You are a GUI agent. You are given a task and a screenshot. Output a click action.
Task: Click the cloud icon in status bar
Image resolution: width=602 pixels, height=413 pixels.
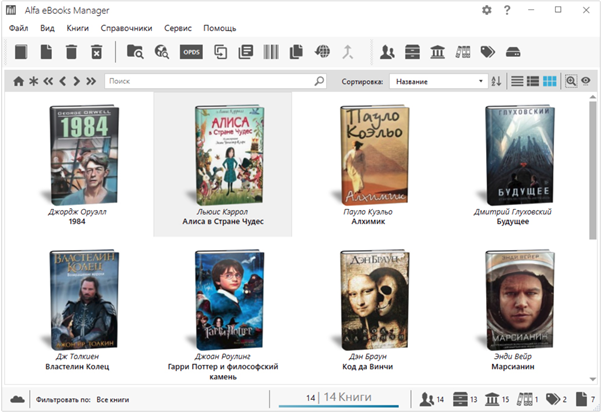coord(17,398)
